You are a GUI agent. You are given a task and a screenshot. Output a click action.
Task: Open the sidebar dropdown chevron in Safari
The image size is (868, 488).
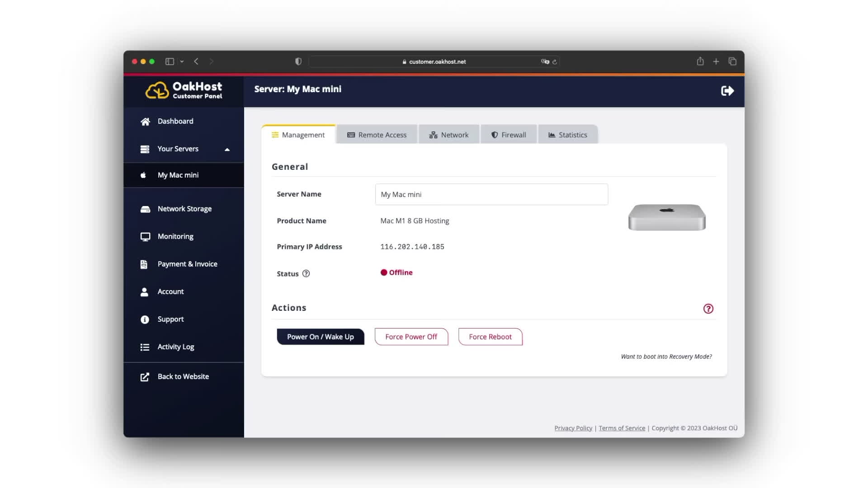pyautogui.click(x=182, y=61)
